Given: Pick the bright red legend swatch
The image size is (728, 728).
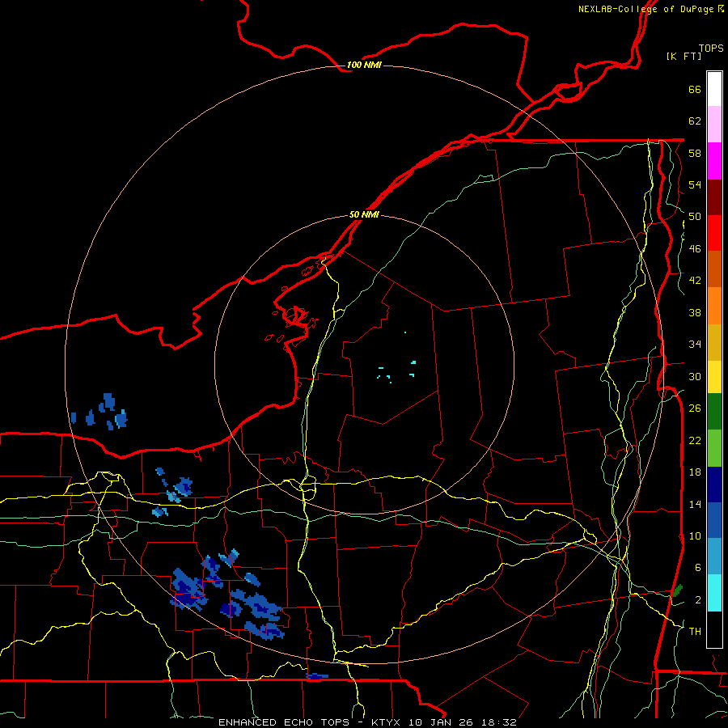Looking at the screenshot, I should point(714,233).
